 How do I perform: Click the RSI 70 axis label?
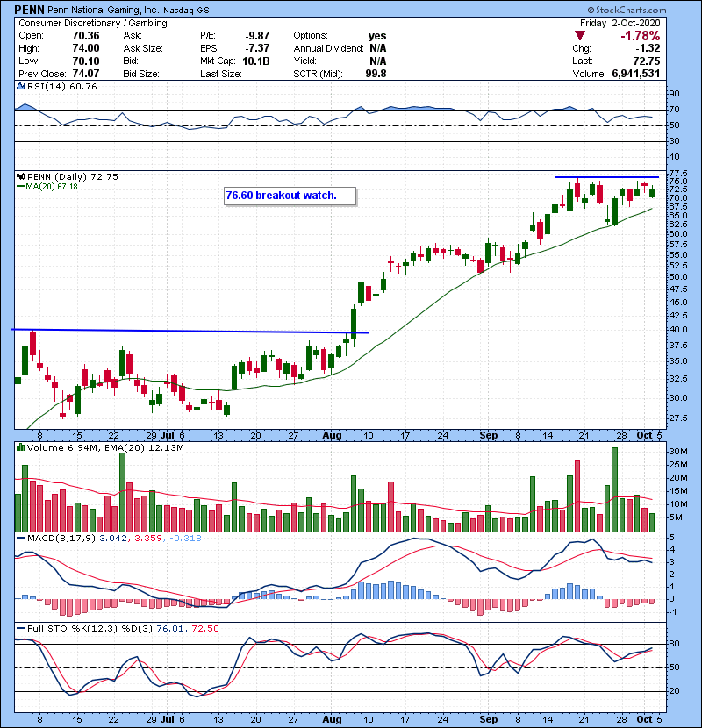point(674,110)
